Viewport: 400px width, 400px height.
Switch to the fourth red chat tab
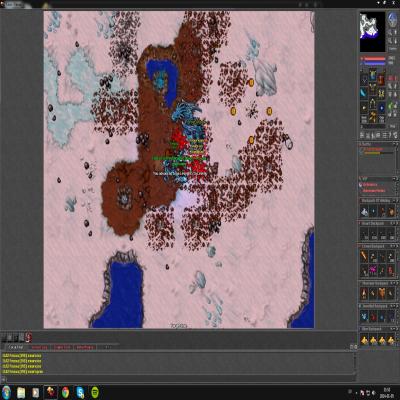click(85, 347)
